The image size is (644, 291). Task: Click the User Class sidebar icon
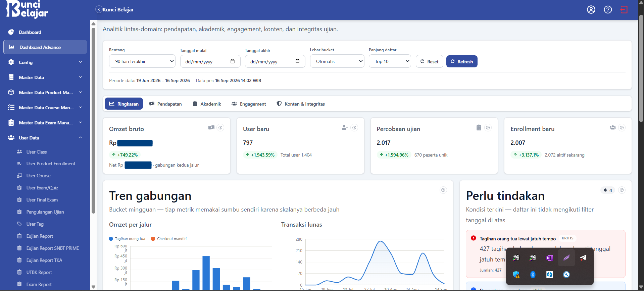click(x=19, y=152)
